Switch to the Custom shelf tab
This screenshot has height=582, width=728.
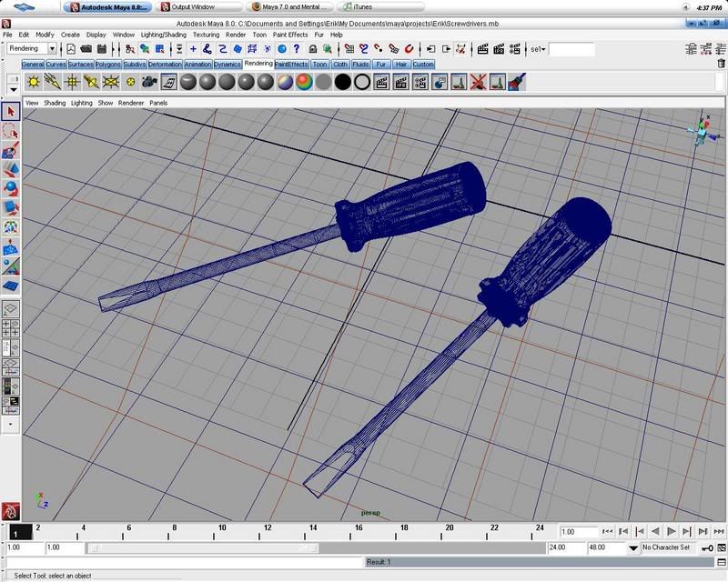(423, 65)
